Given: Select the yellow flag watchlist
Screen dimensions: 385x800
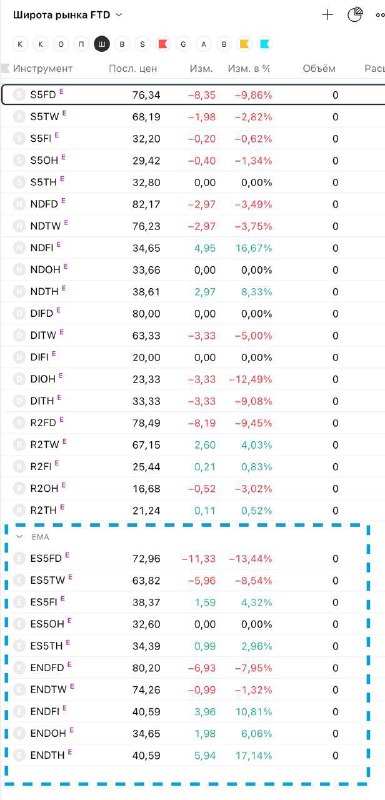Looking at the screenshot, I should [244, 44].
